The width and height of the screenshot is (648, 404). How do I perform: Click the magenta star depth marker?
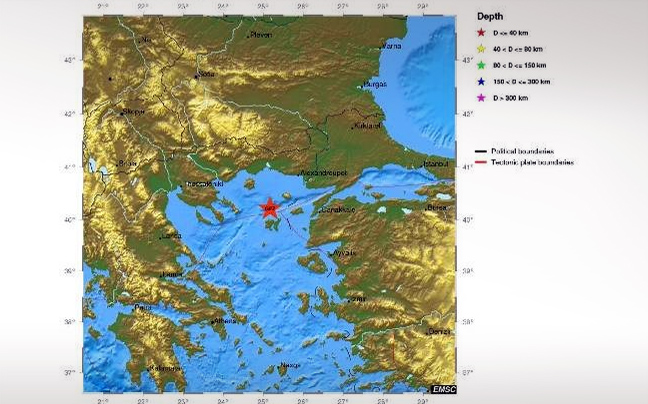480,97
